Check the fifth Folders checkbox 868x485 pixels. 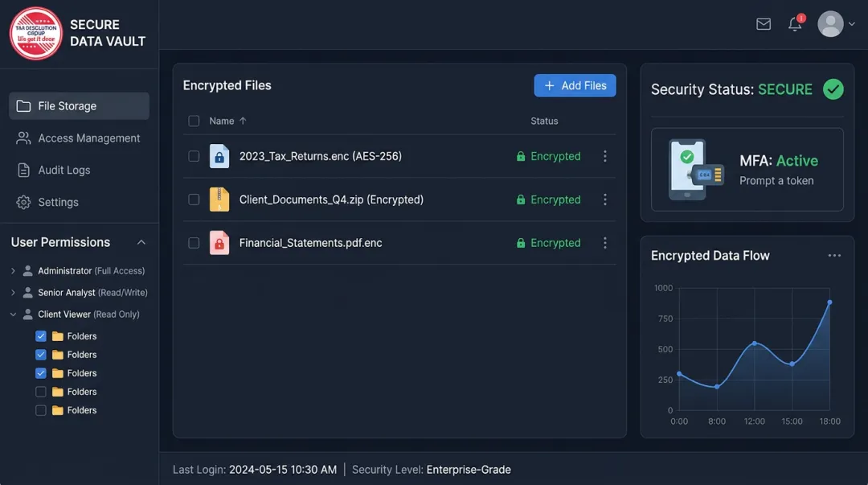pyautogui.click(x=41, y=410)
